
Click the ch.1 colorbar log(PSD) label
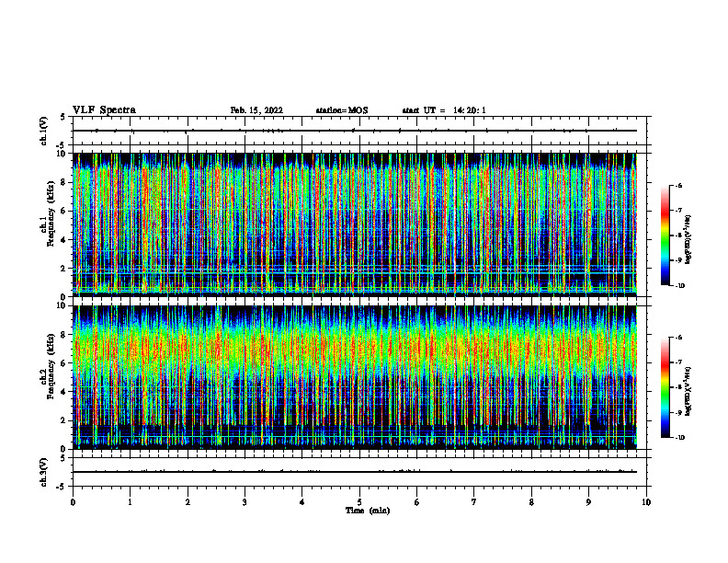pos(688,239)
